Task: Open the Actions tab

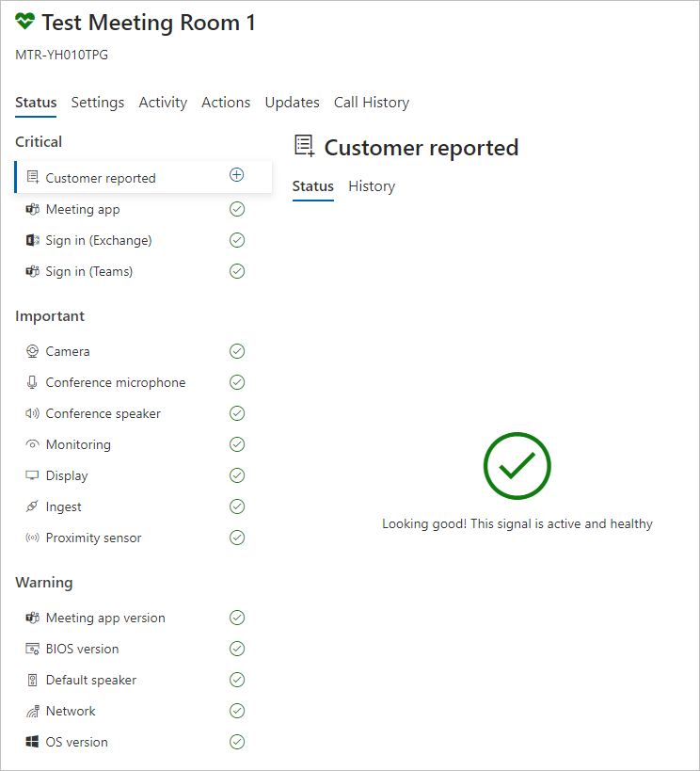Action: point(226,103)
